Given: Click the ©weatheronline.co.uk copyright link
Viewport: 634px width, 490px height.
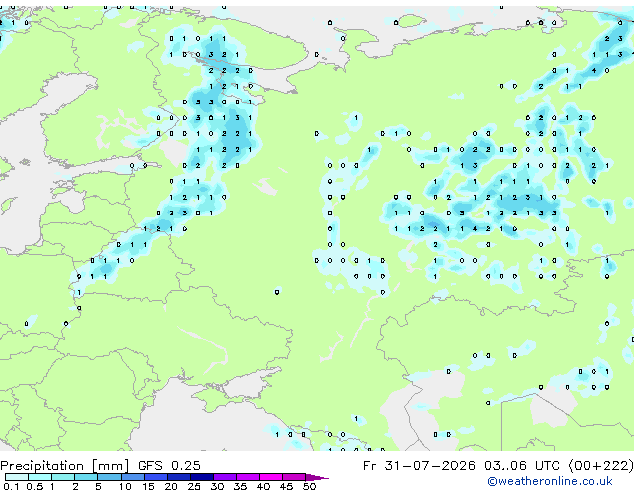Looking at the screenshot, I should (550, 481).
